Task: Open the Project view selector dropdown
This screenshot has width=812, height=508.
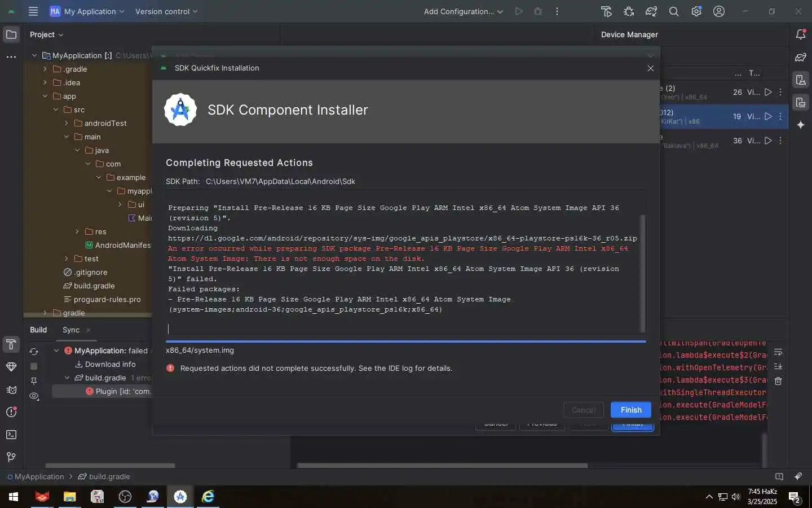Action: click(46, 34)
